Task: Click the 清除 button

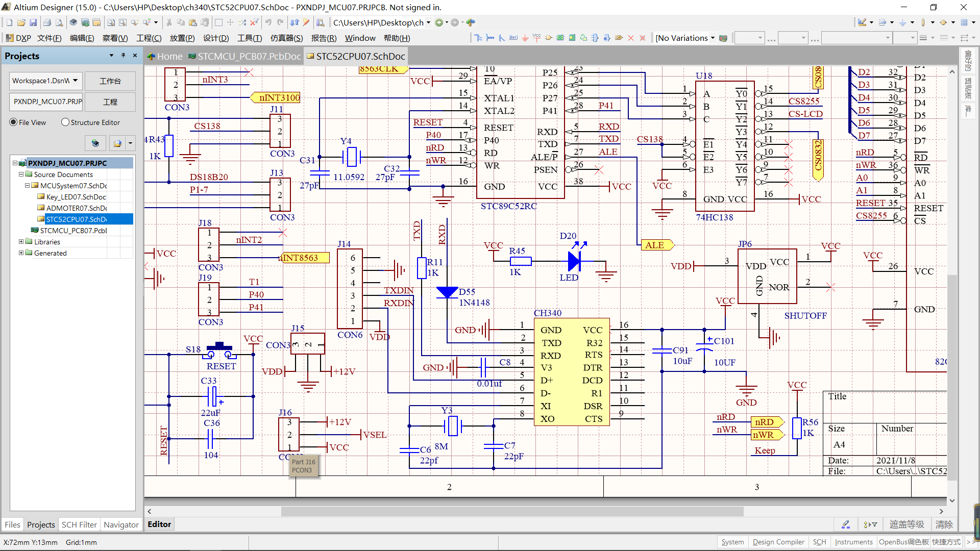Action: [944, 524]
